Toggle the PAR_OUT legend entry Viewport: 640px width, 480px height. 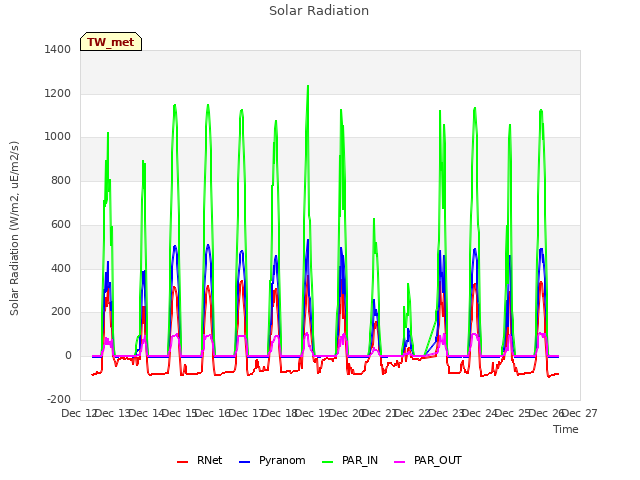click(x=428, y=461)
